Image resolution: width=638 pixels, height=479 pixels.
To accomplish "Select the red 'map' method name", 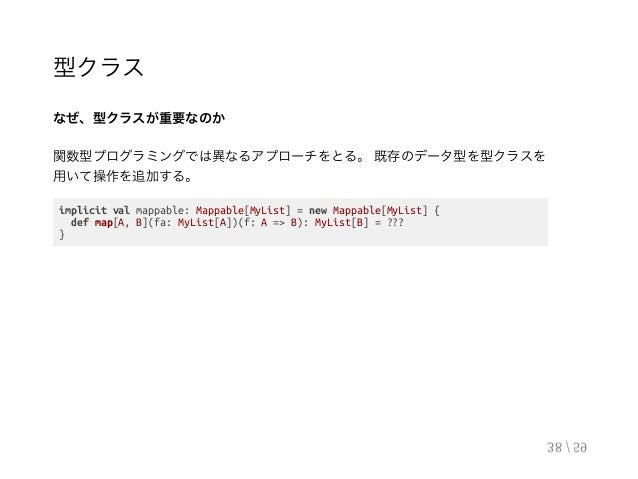I will click(x=103, y=223).
